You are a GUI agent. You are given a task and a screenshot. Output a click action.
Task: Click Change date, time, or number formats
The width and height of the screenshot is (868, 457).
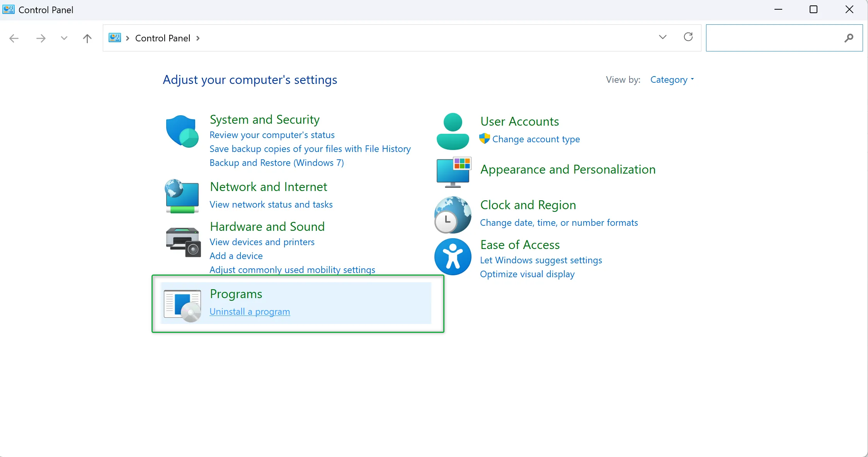(559, 223)
